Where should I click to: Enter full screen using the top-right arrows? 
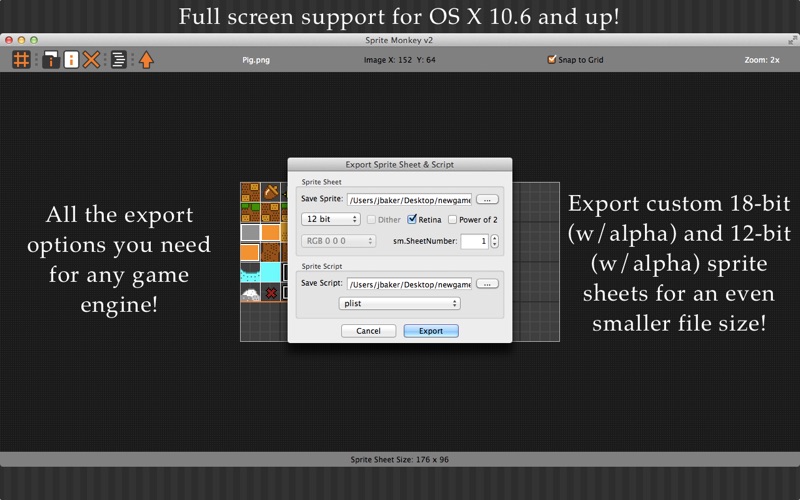[x=792, y=40]
